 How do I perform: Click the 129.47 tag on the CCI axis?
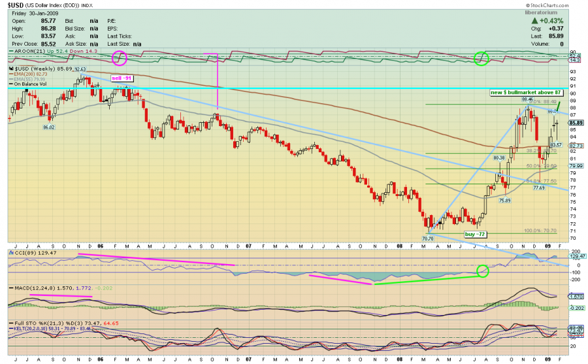pyautogui.click(x=577, y=256)
